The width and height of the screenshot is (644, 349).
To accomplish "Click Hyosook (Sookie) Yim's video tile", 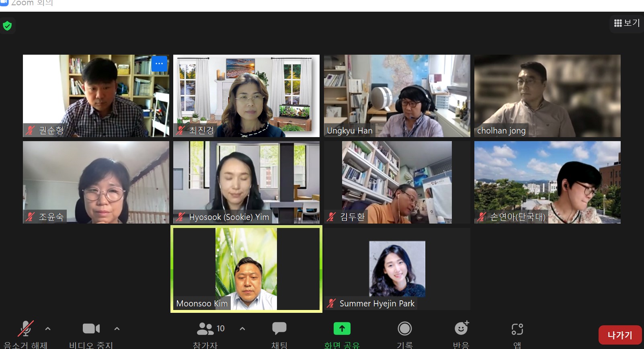I will (x=246, y=182).
